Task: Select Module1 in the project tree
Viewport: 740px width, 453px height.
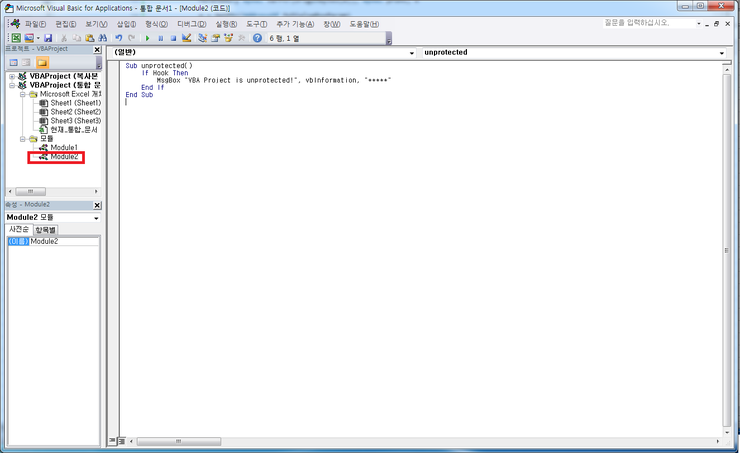Action: 64,148
